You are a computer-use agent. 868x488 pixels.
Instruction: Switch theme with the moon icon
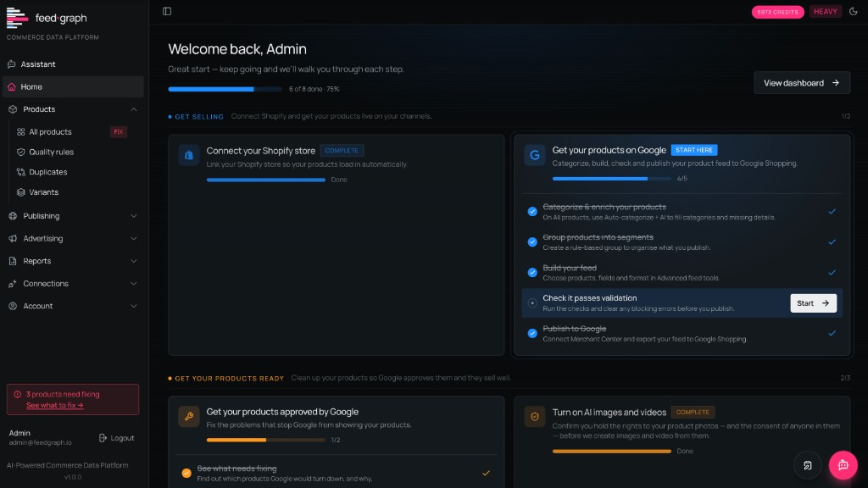tap(853, 11)
